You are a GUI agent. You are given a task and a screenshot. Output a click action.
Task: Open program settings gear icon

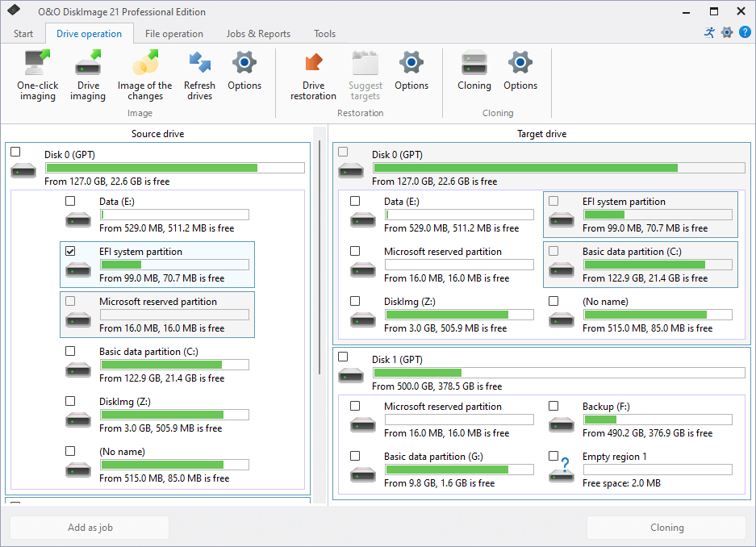coord(727,33)
